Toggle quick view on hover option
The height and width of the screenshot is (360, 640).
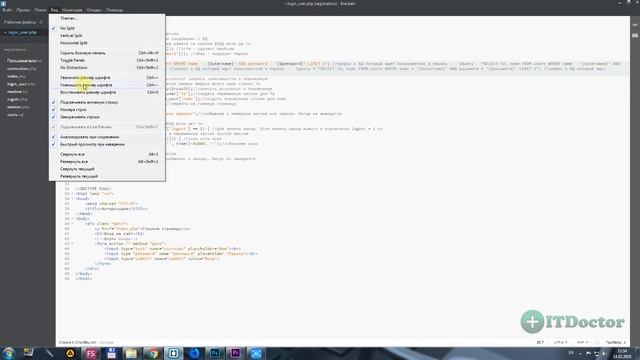click(x=107, y=144)
